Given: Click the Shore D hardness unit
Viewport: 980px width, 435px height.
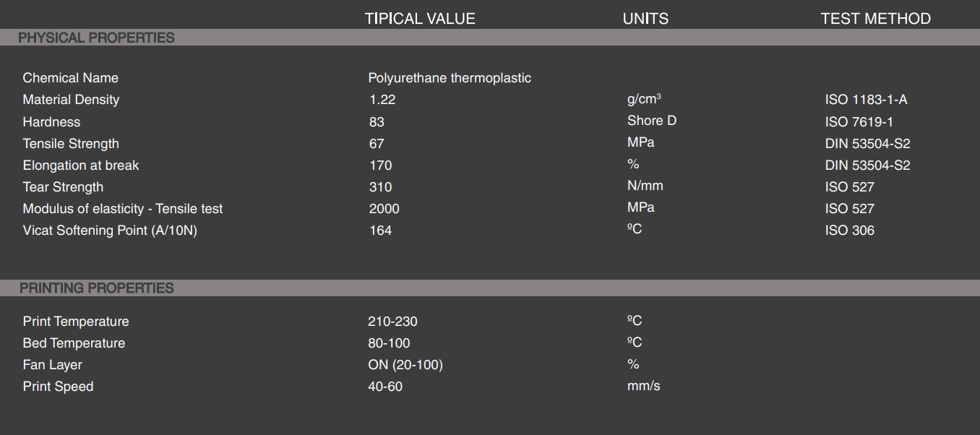Looking at the screenshot, I should pyautogui.click(x=652, y=121).
